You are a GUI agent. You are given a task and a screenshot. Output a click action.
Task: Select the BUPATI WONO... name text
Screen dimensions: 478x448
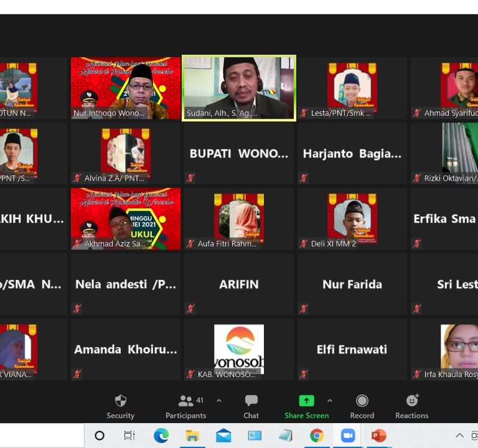click(239, 154)
